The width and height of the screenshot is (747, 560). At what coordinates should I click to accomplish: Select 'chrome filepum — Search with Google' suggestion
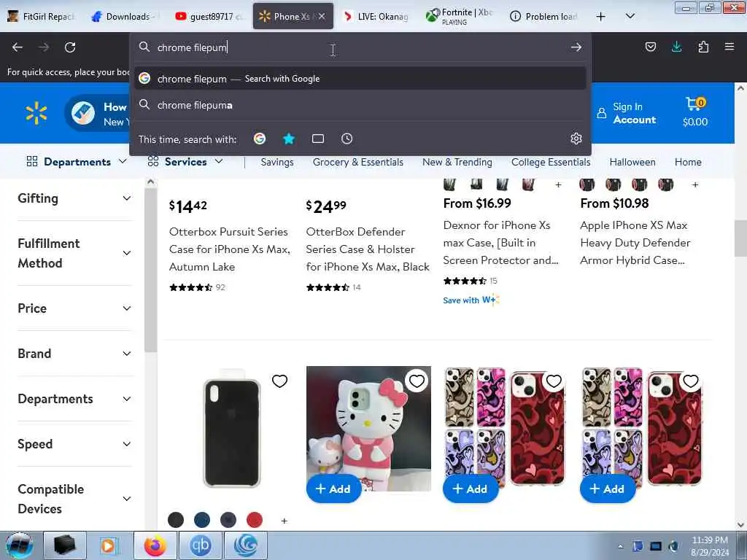(360, 79)
